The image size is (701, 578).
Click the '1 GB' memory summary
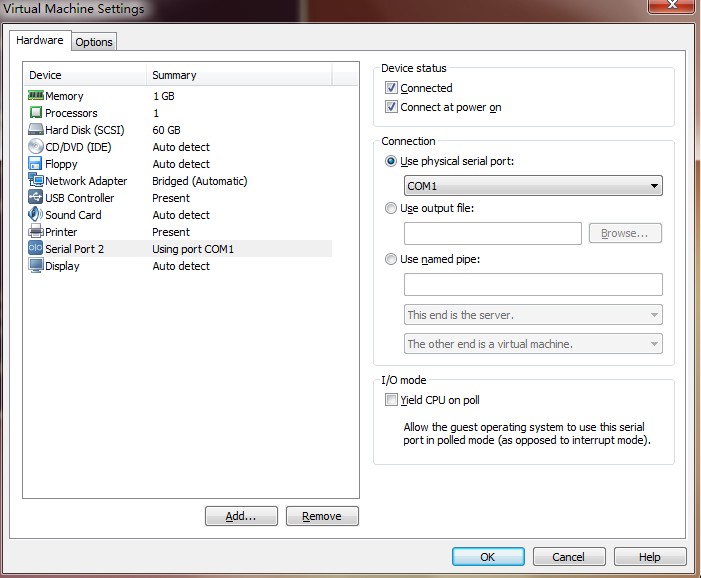coord(164,96)
